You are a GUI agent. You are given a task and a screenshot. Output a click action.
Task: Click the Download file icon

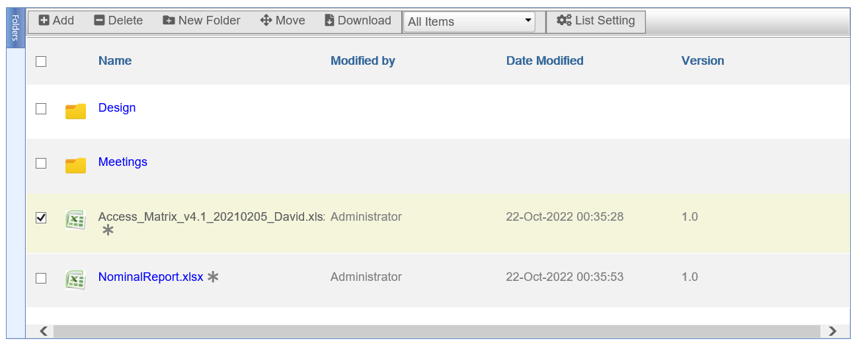[330, 20]
